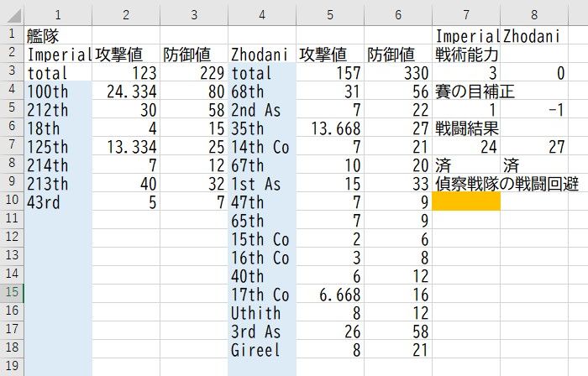Click the Imperial tactical ability value 3
The height and width of the screenshot is (376, 588).
[x=466, y=72]
